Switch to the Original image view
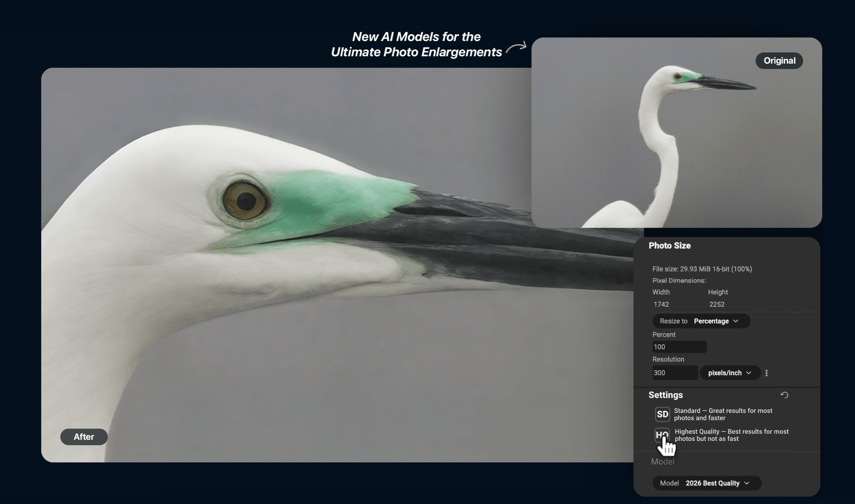The image size is (855, 504). 779,60
